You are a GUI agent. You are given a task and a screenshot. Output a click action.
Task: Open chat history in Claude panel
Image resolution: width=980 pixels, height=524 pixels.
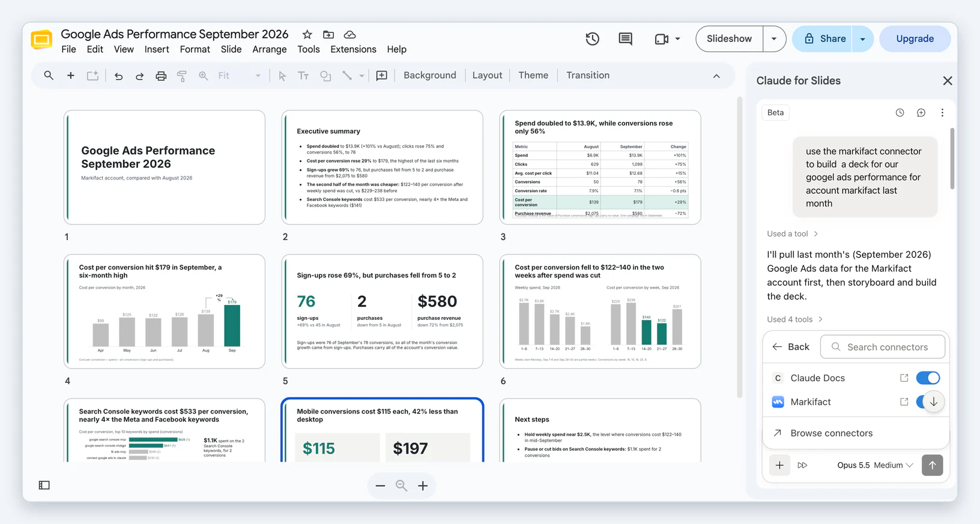point(900,113)
